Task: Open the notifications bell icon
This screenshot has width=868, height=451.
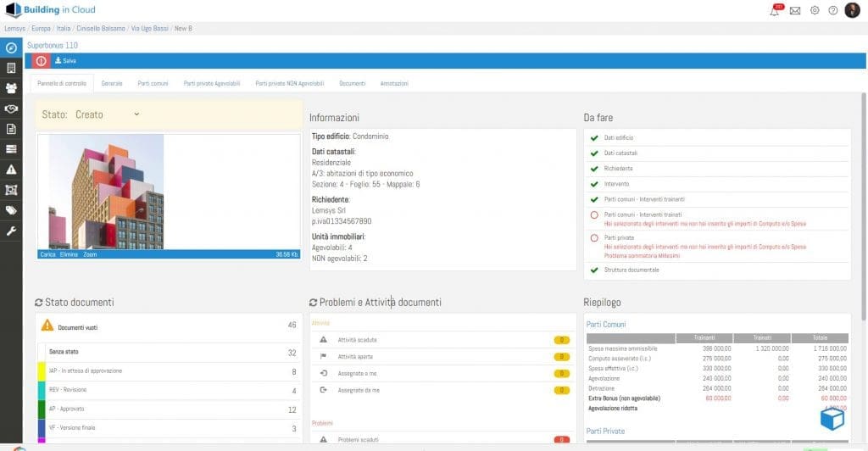Action: 775,10
